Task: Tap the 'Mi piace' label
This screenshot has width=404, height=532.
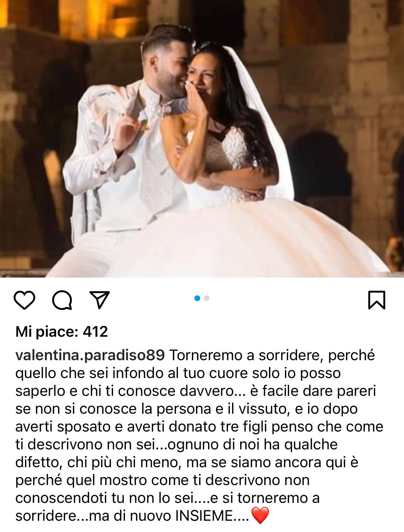Action: [46, 331]
